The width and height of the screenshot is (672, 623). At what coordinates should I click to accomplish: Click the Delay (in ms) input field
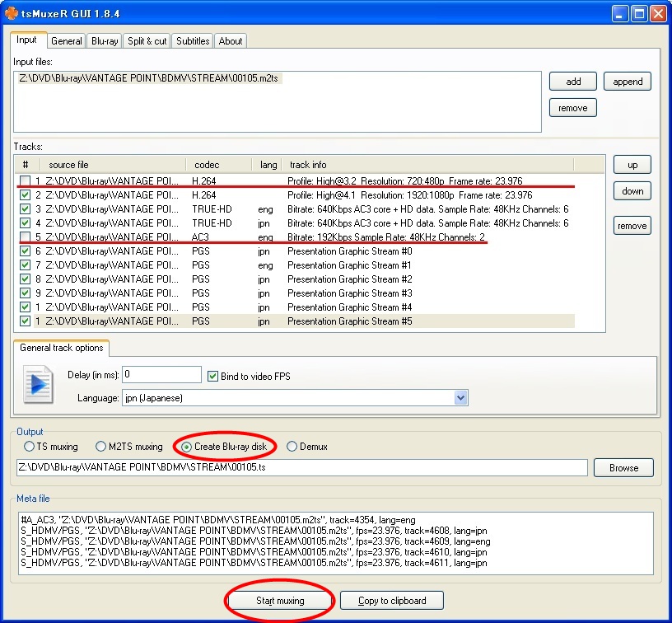[x=161, y=375]
